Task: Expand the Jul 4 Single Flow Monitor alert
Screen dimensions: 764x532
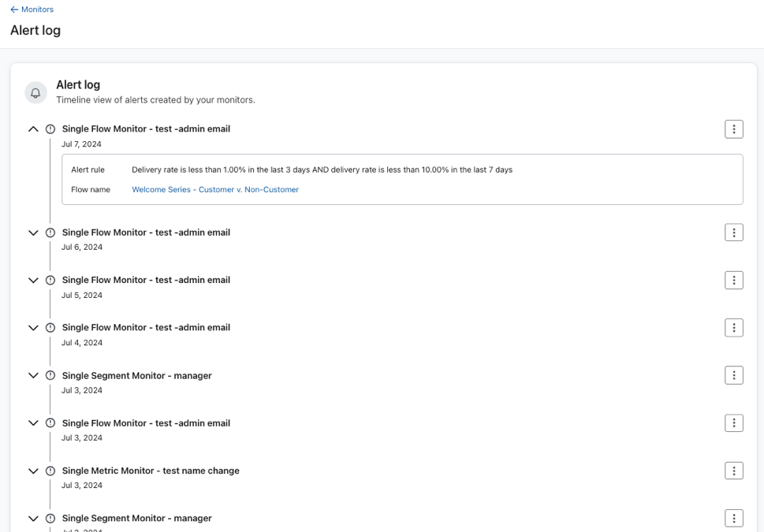Action: (33, 327)
